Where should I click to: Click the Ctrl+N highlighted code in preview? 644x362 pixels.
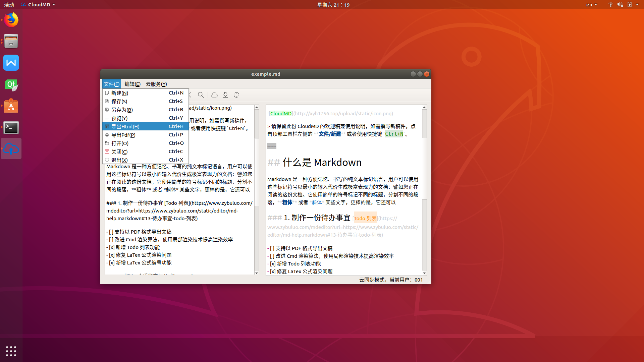[x=394, y=134]
